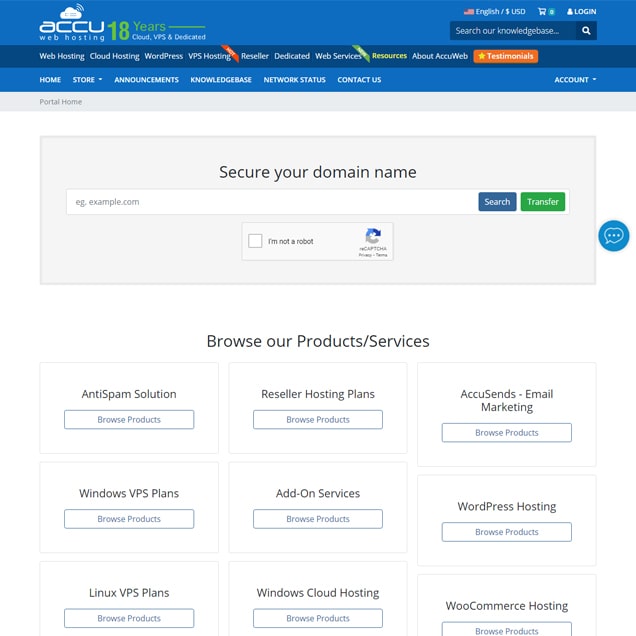636x636 pixels.
Task: Open the ANNOUNCEMENTS menu item
Action: coord(146,80)
